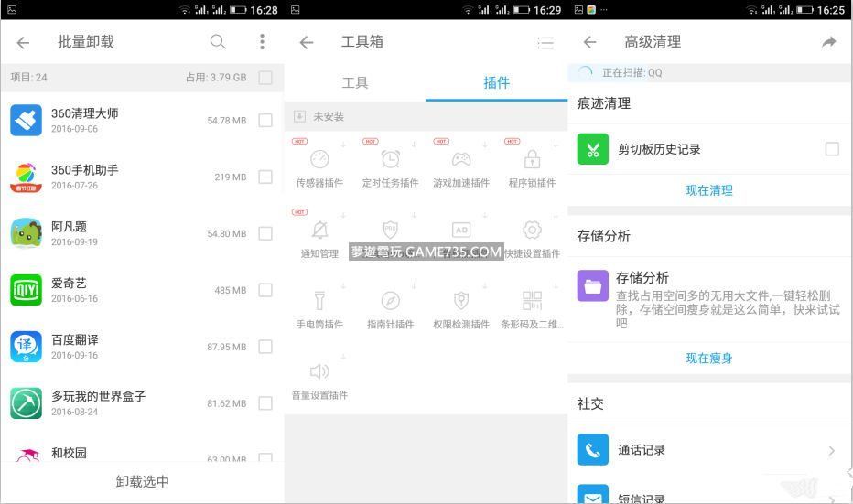
Task: Open search in 批量卸载 screen
Action: pos(218,42)
